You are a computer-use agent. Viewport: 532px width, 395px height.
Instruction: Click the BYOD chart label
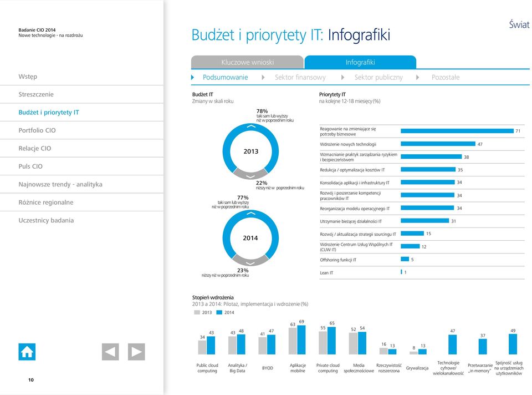click(267, 368)
